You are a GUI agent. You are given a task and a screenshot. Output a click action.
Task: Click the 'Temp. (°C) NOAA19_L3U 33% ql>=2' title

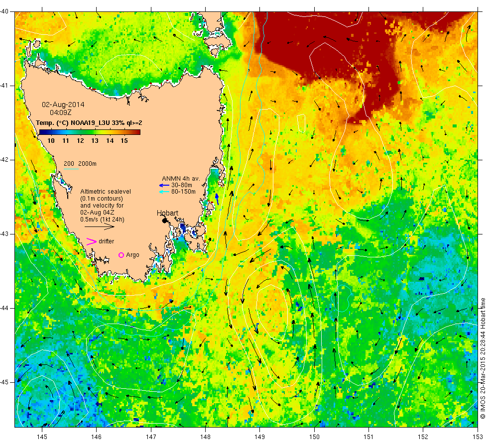pos(89,123)
